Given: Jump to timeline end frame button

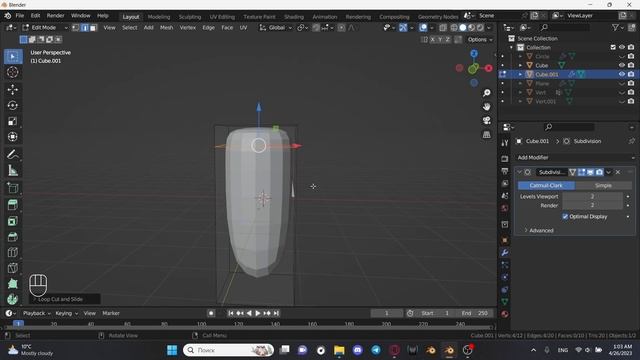Looking at the screenshot, I should pos(276,313).
